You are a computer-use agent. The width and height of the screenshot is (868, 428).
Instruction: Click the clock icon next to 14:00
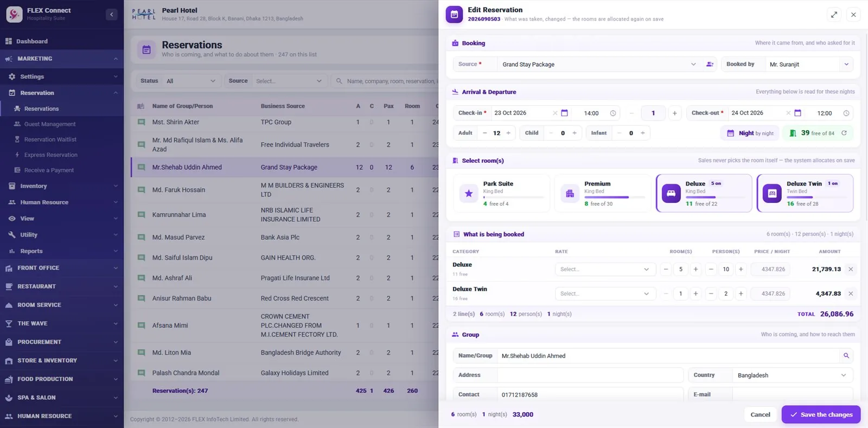pos(613,113)
